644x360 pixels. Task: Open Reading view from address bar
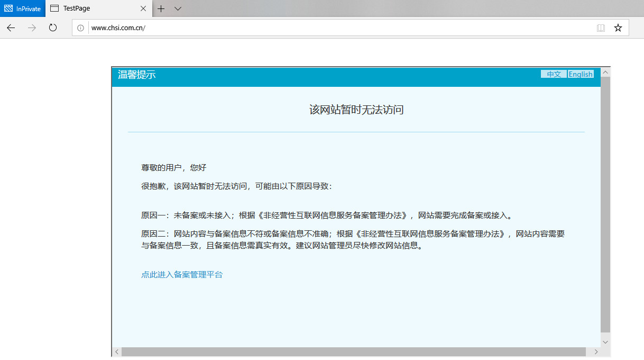tap(601, 28)
